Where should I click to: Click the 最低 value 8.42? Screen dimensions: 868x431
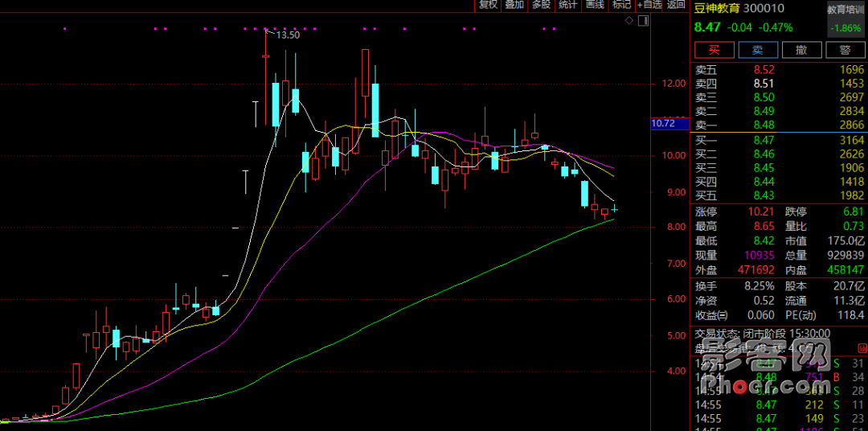[x=764, y=241]
